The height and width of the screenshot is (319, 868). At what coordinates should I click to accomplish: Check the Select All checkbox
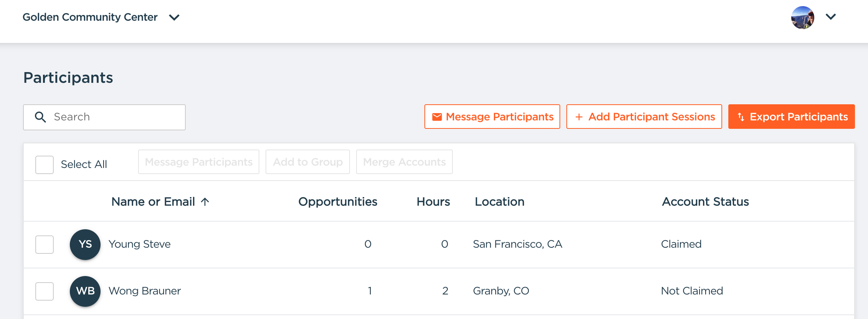coord(45,165)
